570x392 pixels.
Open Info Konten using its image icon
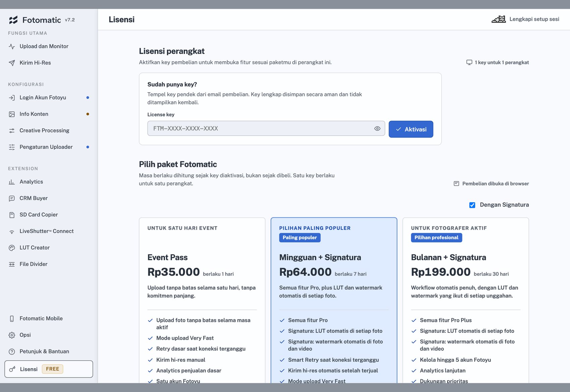point(12,114)
